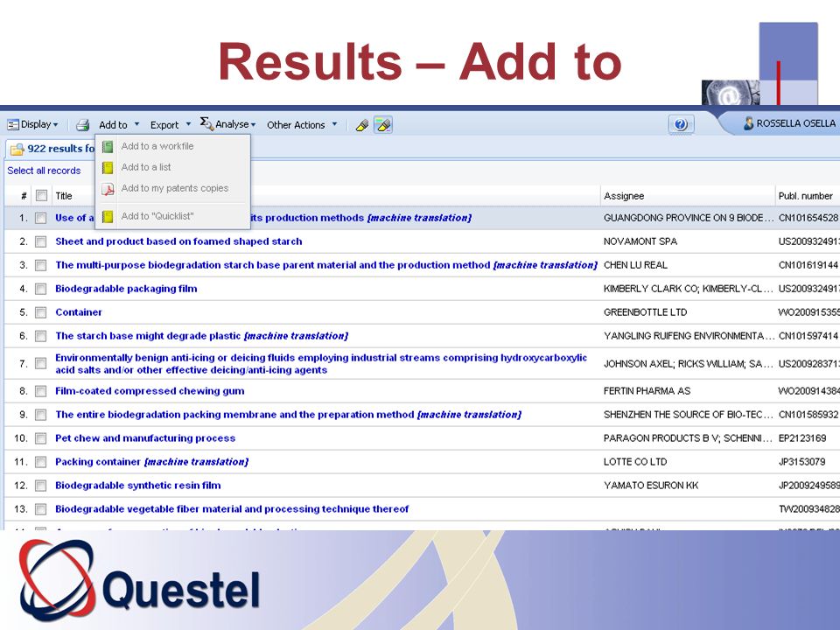The height and width of the screenshot is (630, 840).
Task: Tick checkbox for Sheet and product record
Action: (41, 241)
